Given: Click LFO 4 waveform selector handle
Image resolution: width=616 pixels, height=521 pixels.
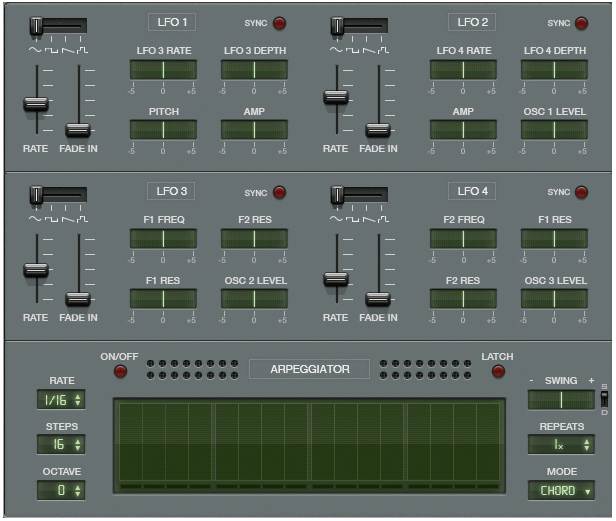Looking at the screenshot, I should 337,195.
